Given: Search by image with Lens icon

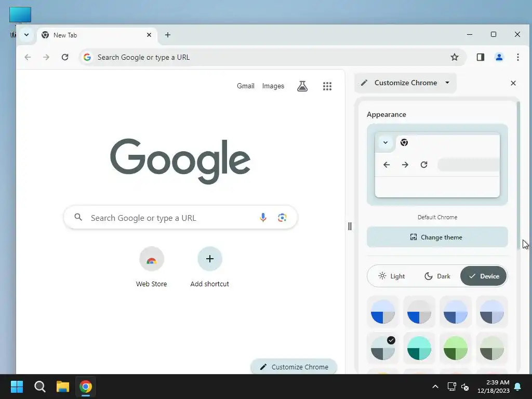Looking at the screenshot, I should click(x=282, y=218).
